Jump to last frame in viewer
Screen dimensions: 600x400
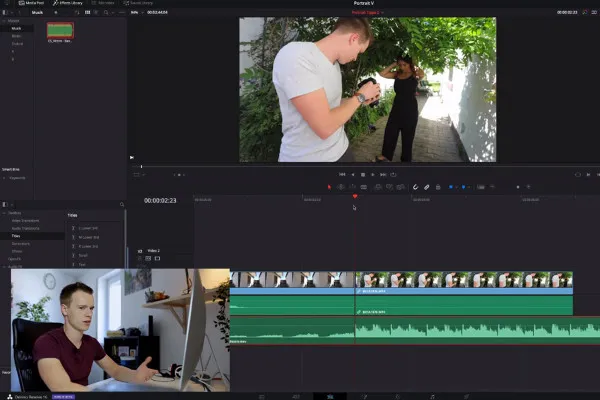point(383,175)
